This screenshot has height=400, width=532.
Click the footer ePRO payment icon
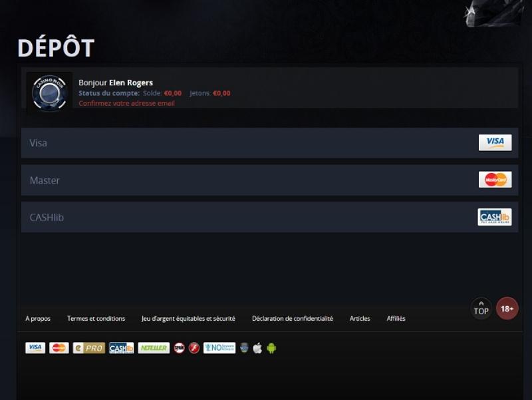(x=88, y=348)
